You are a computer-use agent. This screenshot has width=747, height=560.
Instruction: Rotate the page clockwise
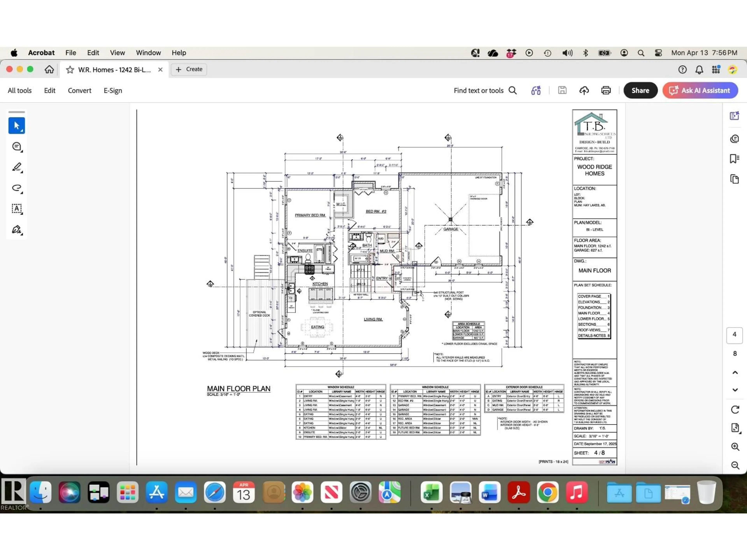pyautogui.click(x=735, y=409)
